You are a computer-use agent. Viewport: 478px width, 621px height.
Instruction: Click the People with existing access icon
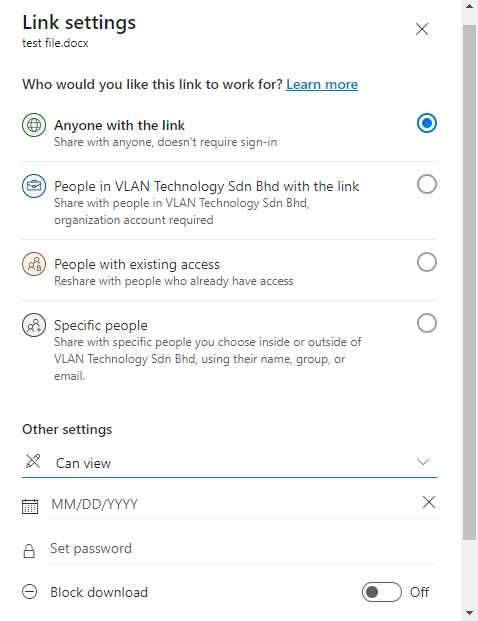[34, 264]
